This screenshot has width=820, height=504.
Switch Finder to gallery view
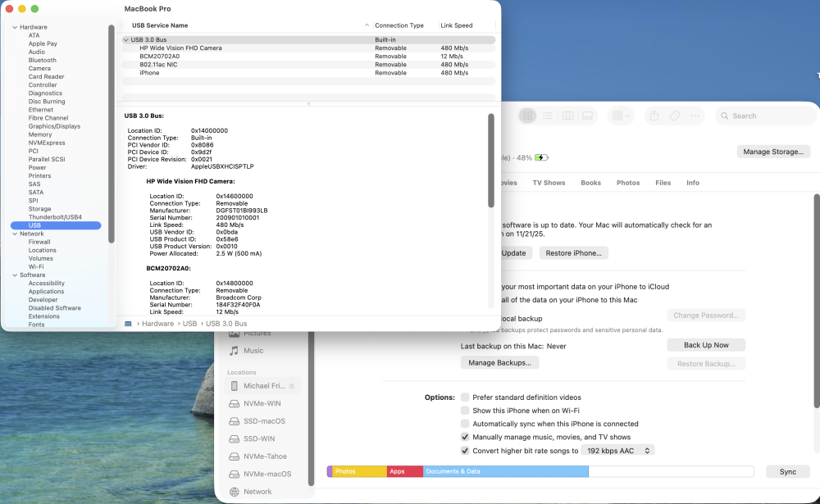[587, 116]
